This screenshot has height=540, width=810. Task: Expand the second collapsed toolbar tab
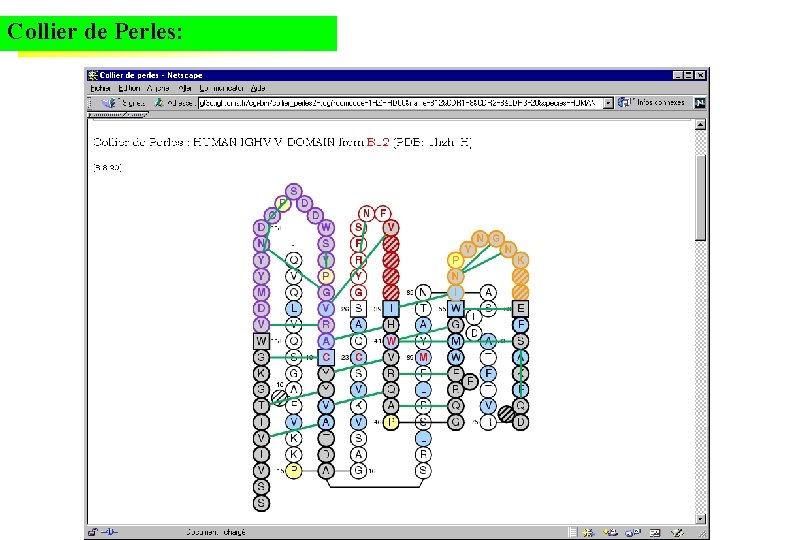[136, 115]
